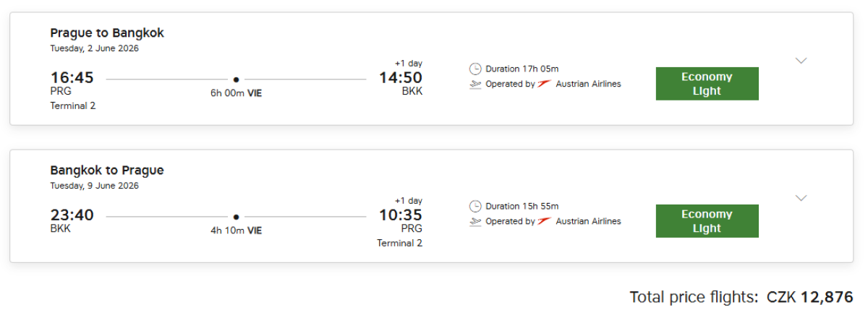Click the '6h 00m VIE' layover label
The image size is (868, 315).
(x=236, y=93)
